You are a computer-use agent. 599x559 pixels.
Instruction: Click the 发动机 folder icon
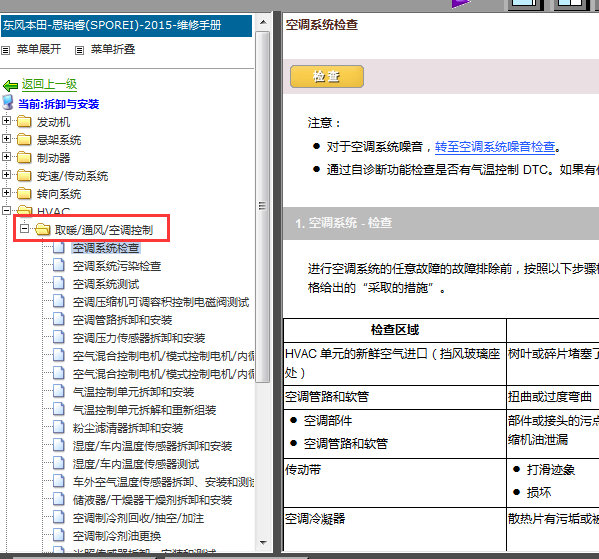click(x=24, y=122)
